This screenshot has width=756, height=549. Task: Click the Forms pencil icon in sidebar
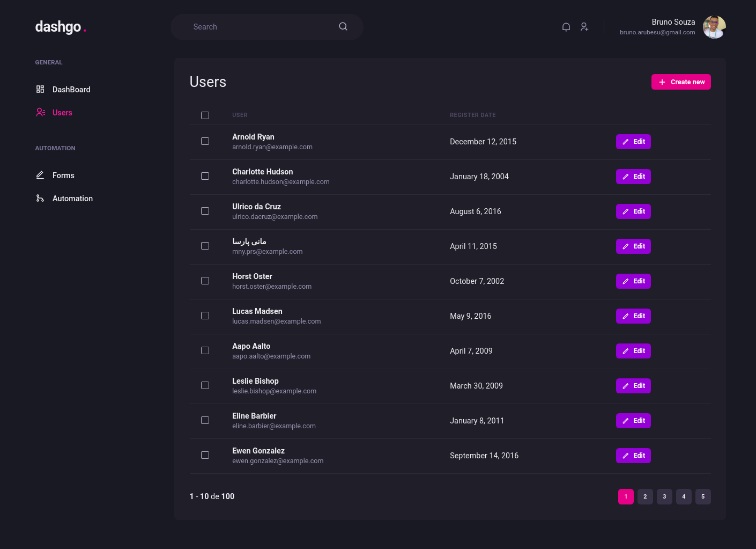(39, 175)
